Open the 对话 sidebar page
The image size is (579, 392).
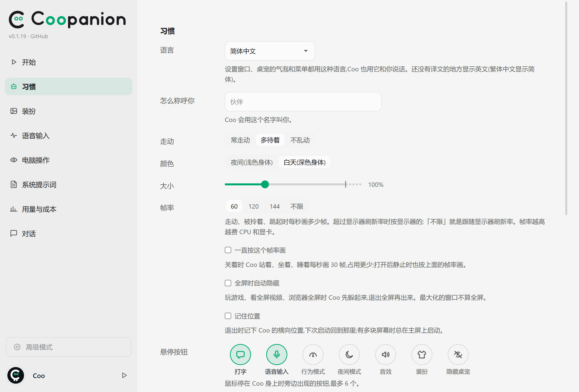[68, 233]
